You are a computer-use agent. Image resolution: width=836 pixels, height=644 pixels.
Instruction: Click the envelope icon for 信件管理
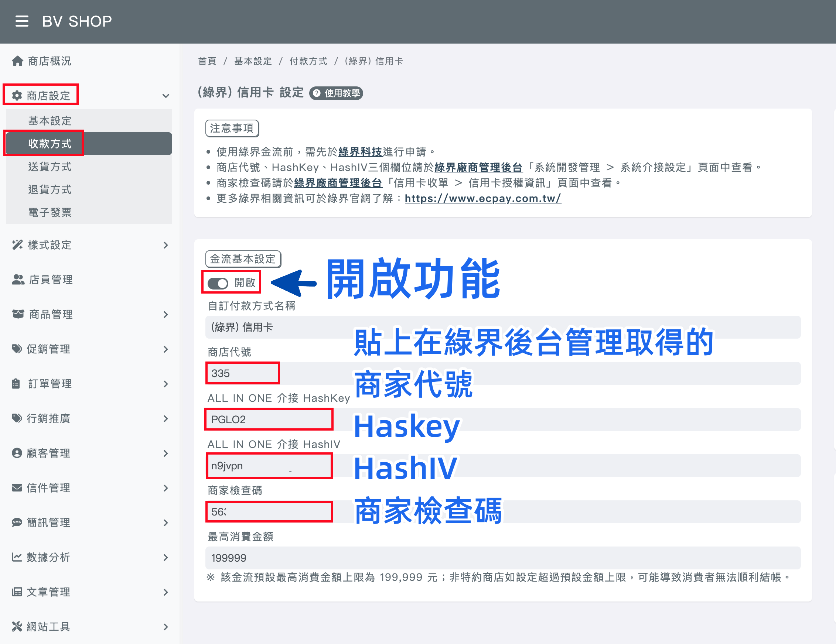17,488
